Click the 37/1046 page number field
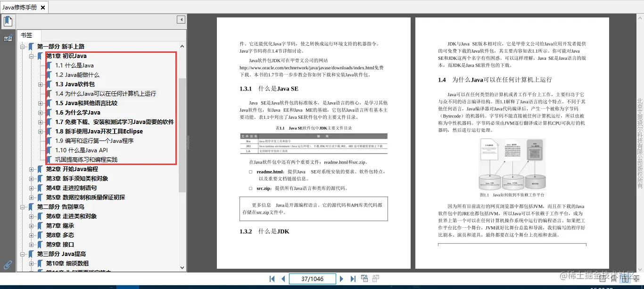The width and height of the screenshot is (644, 289). point(312,278)
